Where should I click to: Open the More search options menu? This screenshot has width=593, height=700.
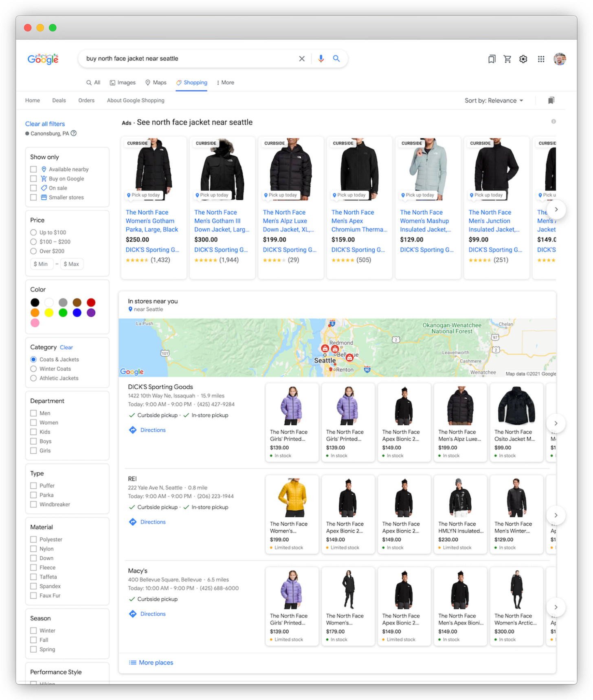[225, 82]
